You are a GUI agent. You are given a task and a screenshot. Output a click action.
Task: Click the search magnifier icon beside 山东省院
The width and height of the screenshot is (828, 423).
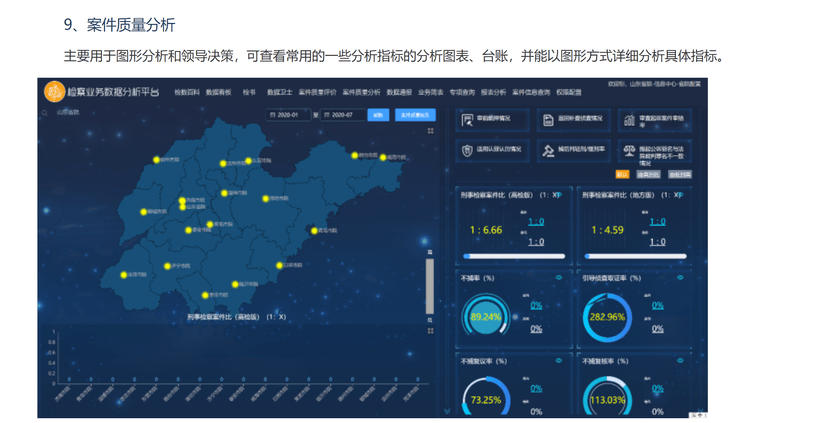coord(45,112)
